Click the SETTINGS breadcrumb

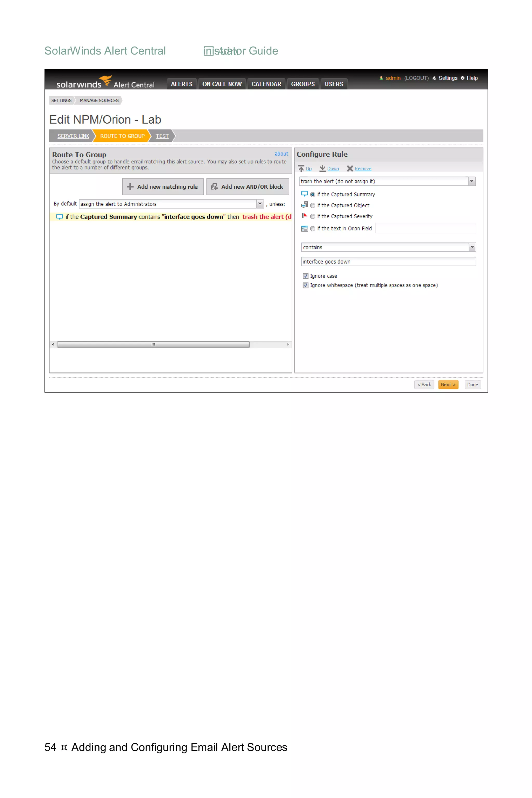tap(61, 101)
